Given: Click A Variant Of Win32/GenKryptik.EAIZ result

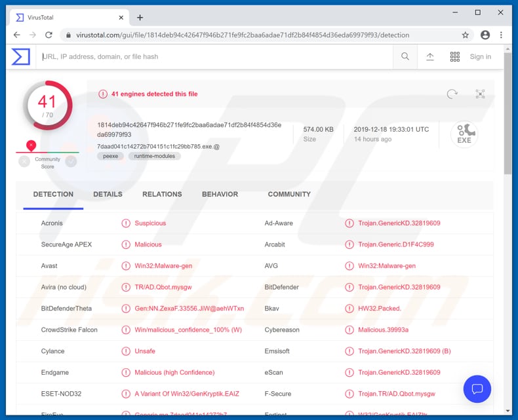Looking at the screenshot, I should (187, 394).
